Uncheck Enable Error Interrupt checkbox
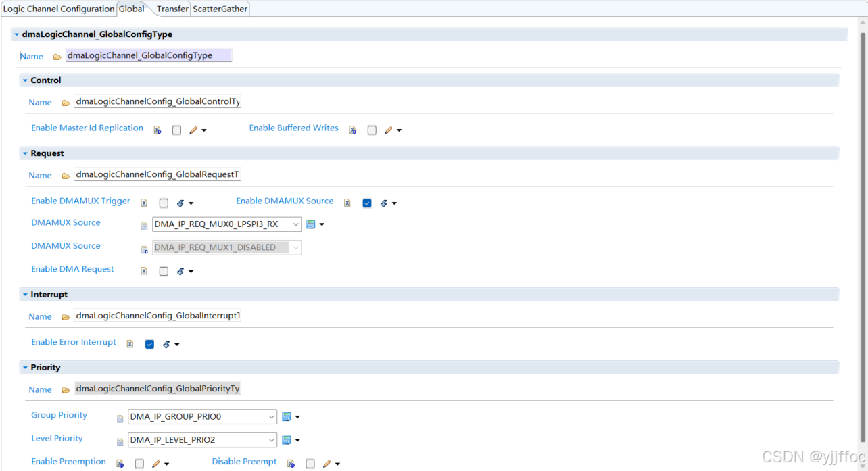The width and height of the screenshot is (868, 471). (x=149, y=345)
